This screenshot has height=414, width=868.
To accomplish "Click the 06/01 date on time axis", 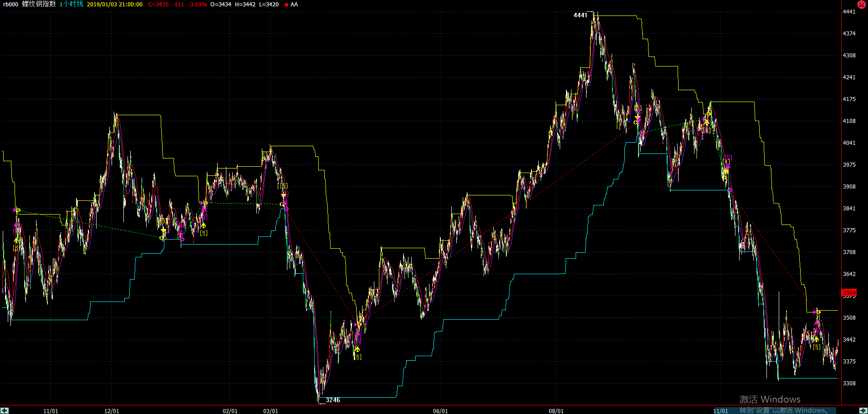I will click(440, 411).
